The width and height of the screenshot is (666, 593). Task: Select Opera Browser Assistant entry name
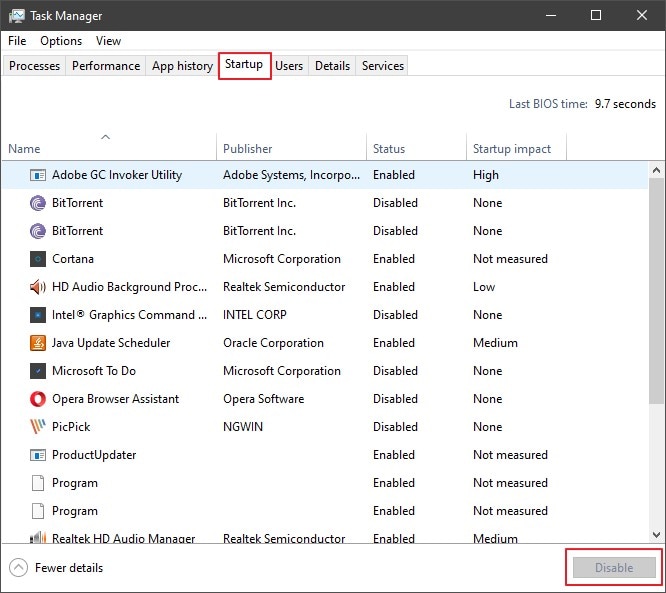click(116, 399)
